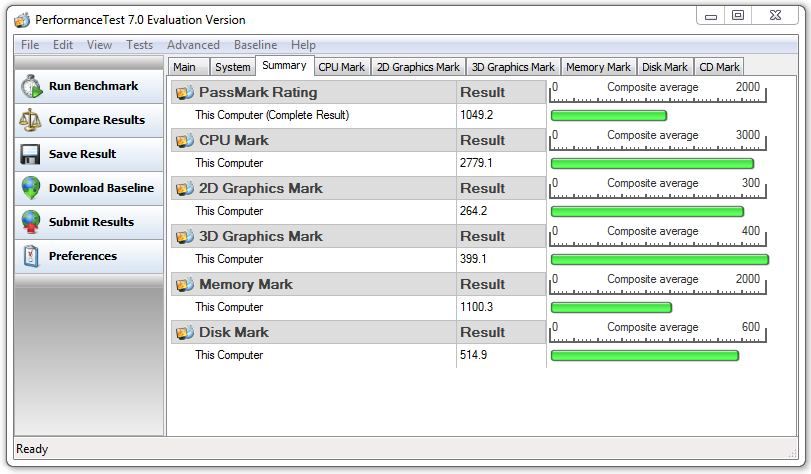The image size is (811, 474).
Task: Click the 3D Graphics Mark section icon
Action: pos(185,236)
